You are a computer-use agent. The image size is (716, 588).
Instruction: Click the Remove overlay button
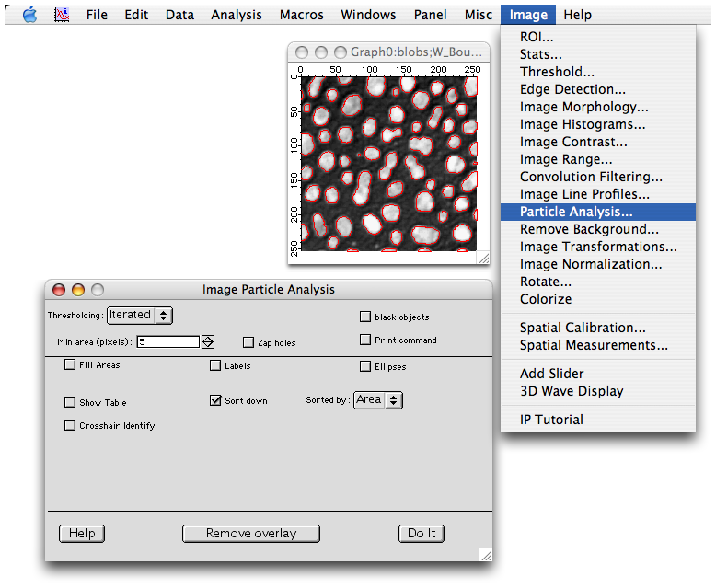tap(250, 533)
